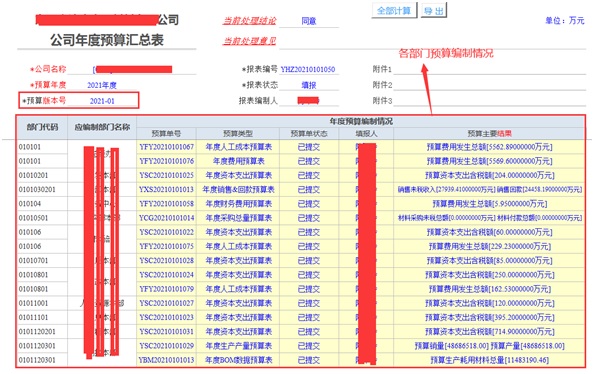Click 已提交 status in YSC20210101031 row
The width and height of the screenshot is (594, 374).
pyautogui.click(x=309, y=332)
